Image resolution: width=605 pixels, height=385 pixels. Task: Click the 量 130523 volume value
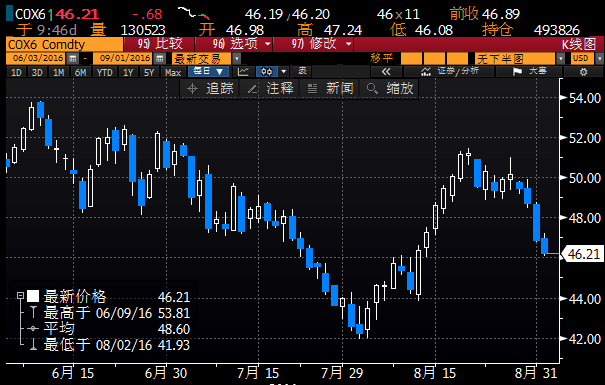click(x=127, y=30)
